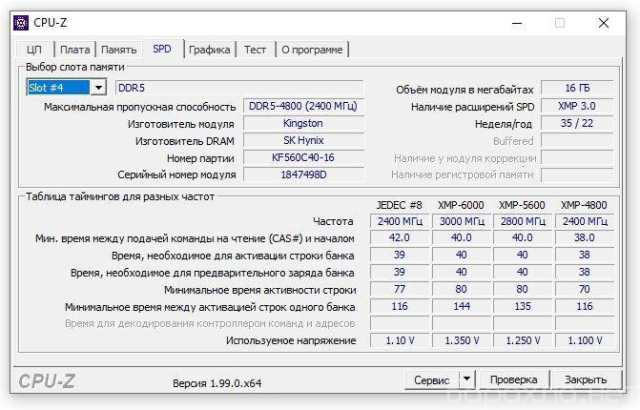640x410 pixels.
Task: Show the О программе tab
Action: 311,49
